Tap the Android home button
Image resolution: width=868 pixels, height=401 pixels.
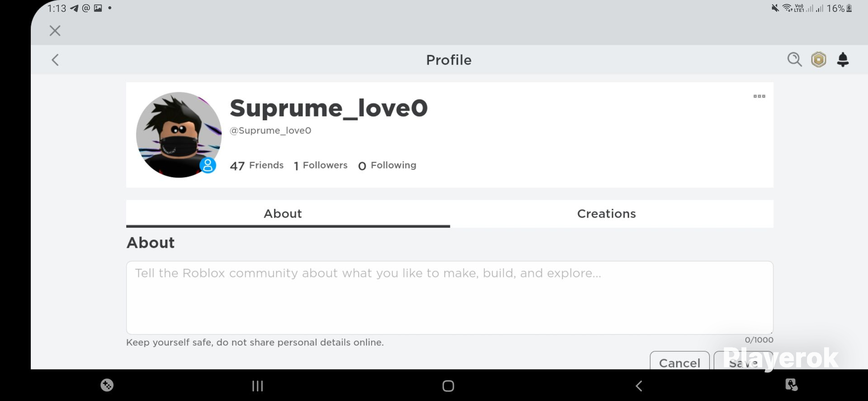(x=448, y=386)
